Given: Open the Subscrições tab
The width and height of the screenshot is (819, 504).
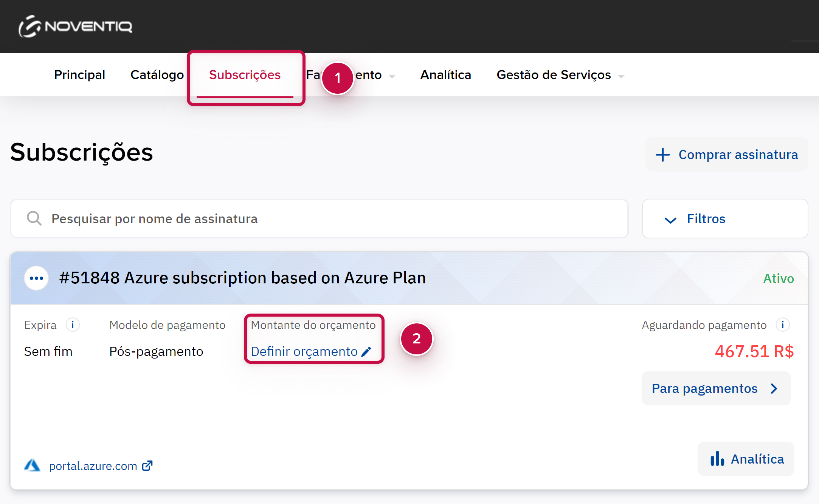Looking at the screenshot, I should (x=245, y=75).
